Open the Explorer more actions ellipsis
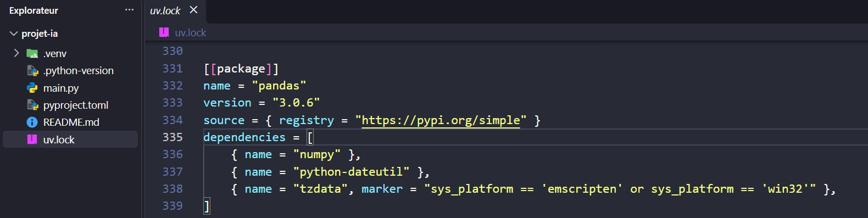This screenshot has height=218, width=868. point(129,10)
